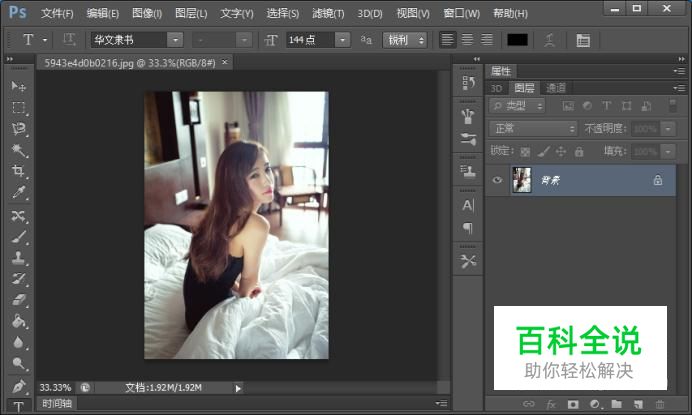Open the anti-aliasing method dropdown
The image size is (692, 415).
tap(405, 40)
